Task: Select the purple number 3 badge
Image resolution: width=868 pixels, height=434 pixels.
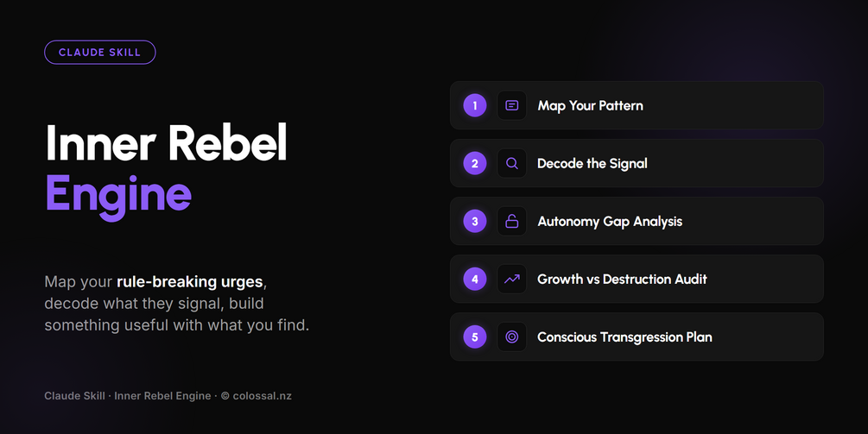Action: pyautogui.click(x=475, y=221)
